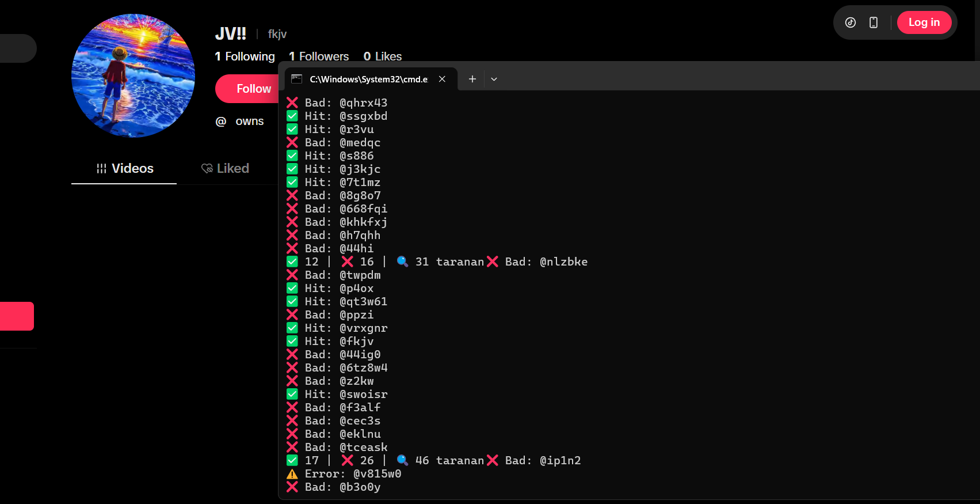Screen dimensions: 980x504
Task: Click the 'Hit: @ssgxbd' line
Action: (x=337, y=116)
